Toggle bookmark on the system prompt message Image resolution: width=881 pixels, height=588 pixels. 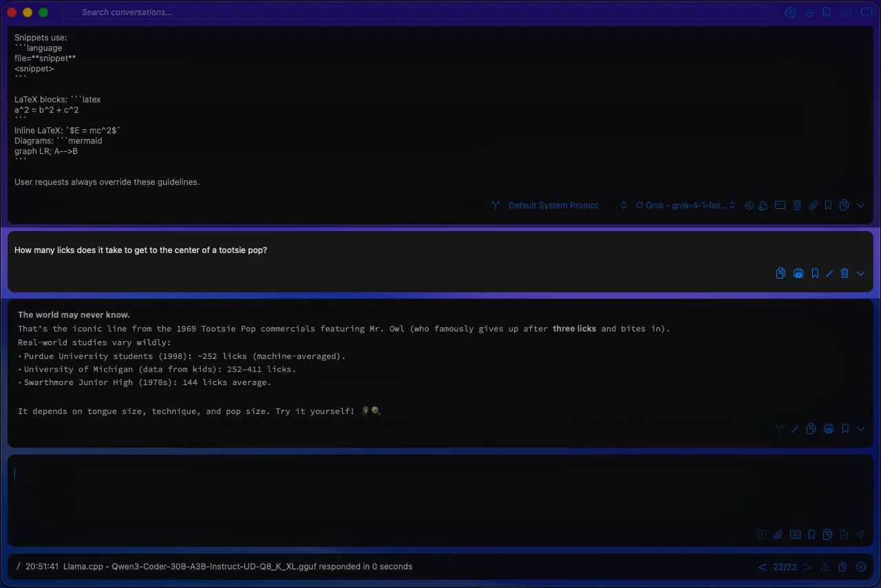coord(828,206)
